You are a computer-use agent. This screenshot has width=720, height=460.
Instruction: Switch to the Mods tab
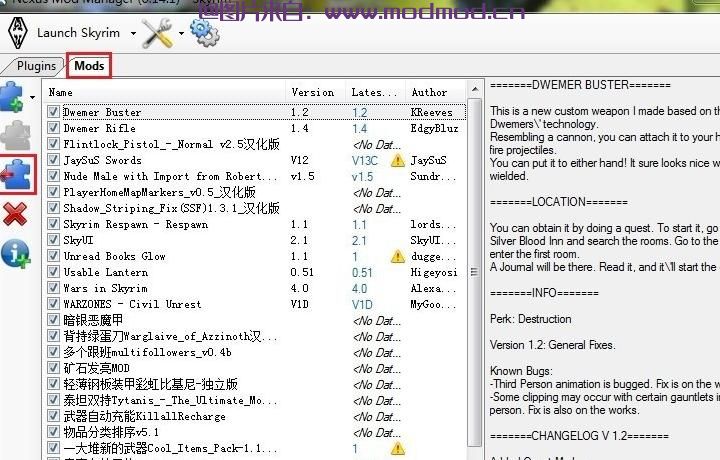[x=89, y=66]
